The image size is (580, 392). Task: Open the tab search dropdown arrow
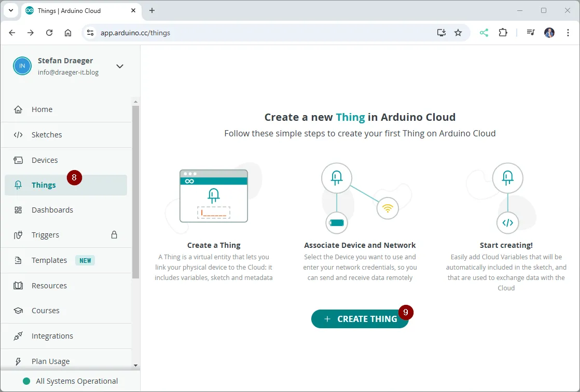(10, 10)
